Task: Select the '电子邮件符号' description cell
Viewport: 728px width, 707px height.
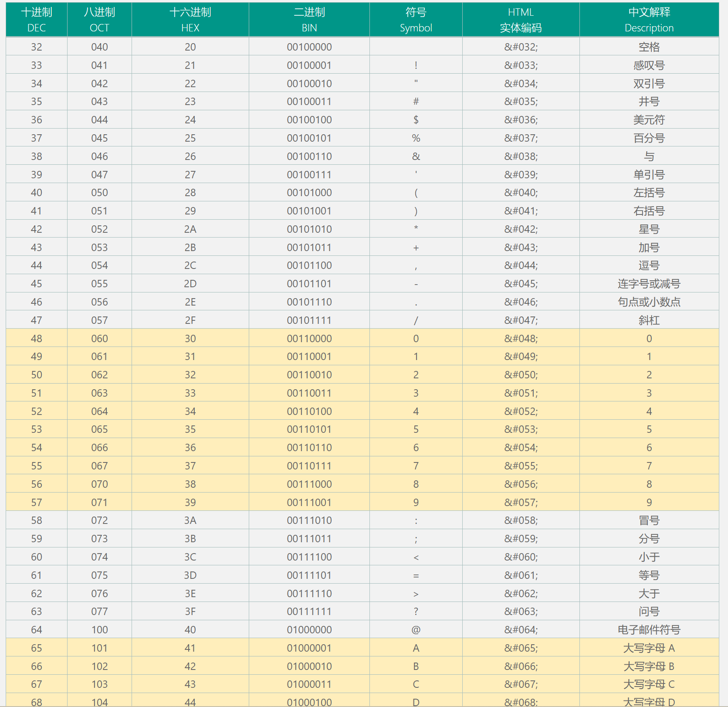Action: click(649, 629)
